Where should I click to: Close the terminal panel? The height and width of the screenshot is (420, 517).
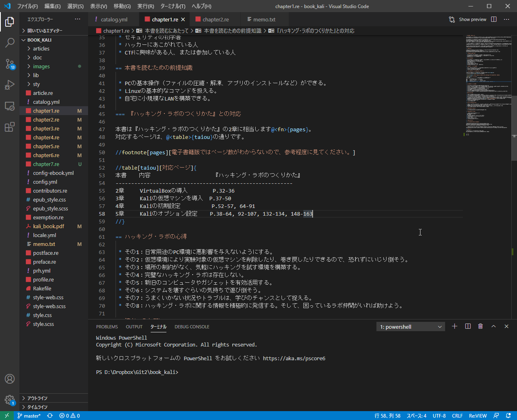coord(506,326)
